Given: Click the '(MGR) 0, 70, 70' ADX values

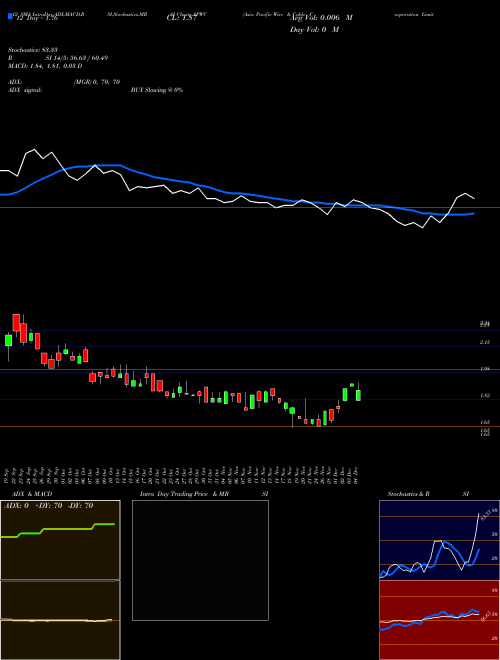Looking at the screenshot, I should coord(96,82).
